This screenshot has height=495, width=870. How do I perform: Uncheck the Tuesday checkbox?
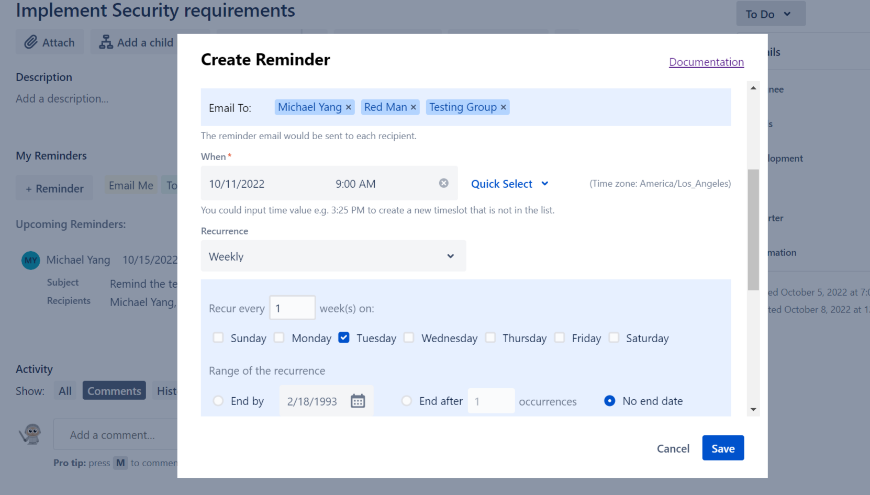pos(344,338)
